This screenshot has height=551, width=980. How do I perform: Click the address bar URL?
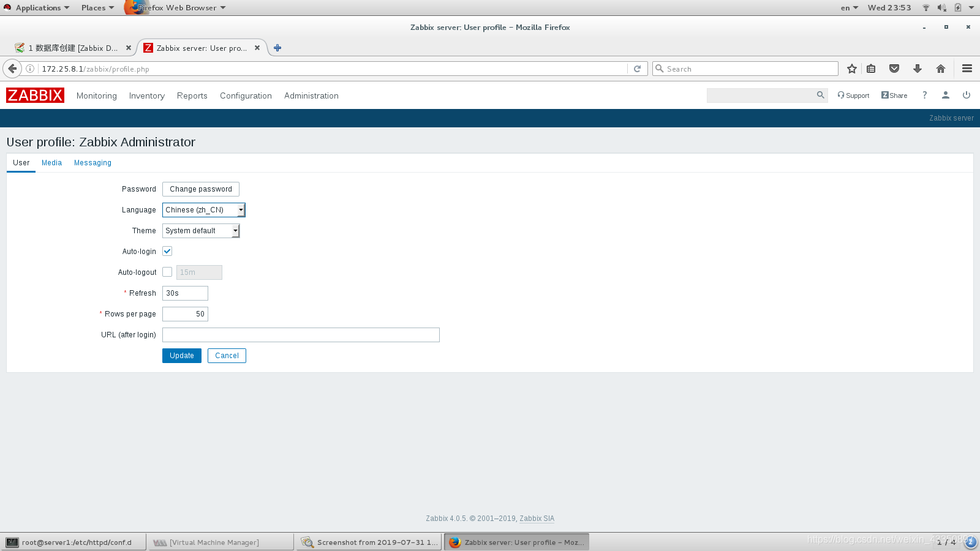point(96,69)
